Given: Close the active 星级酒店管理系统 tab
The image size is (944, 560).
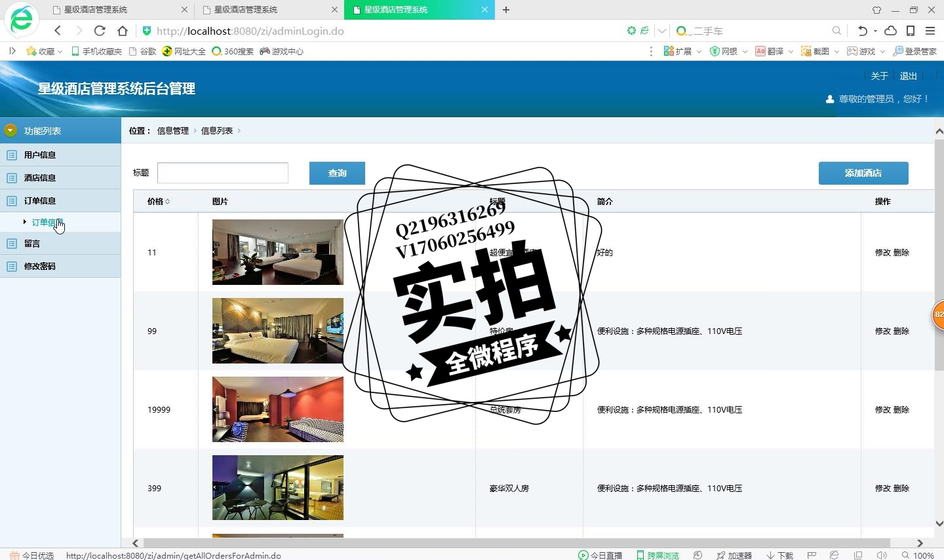Looking at the screenshot, I should 484,10.
